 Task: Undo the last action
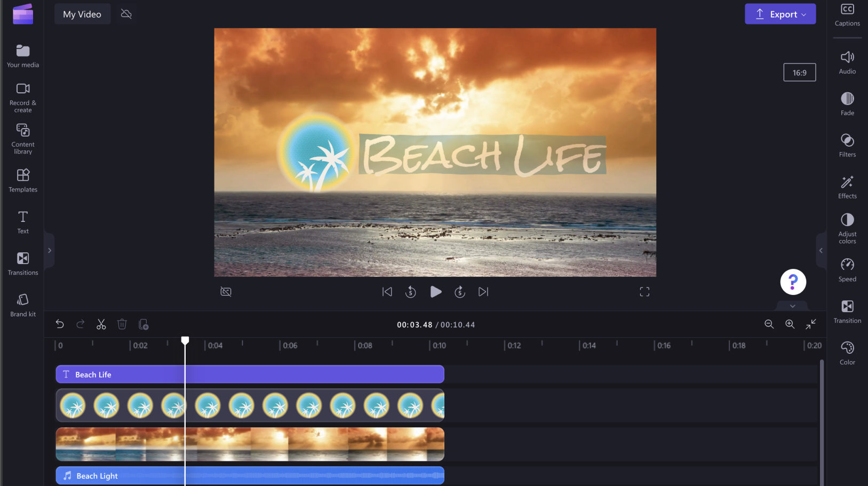[60, 324]
